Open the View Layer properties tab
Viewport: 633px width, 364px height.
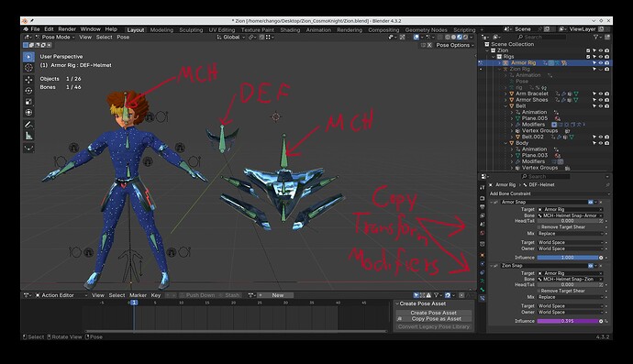click(x=483, y=215)
